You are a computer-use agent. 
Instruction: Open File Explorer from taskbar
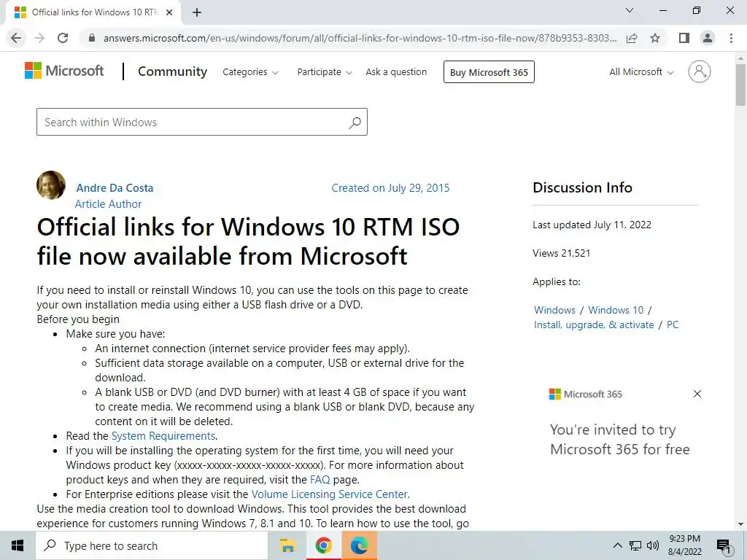coord(287,545)
